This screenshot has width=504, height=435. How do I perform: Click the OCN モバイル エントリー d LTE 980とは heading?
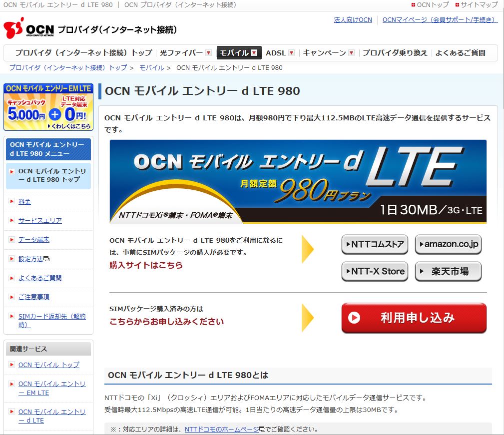(188, 375)
